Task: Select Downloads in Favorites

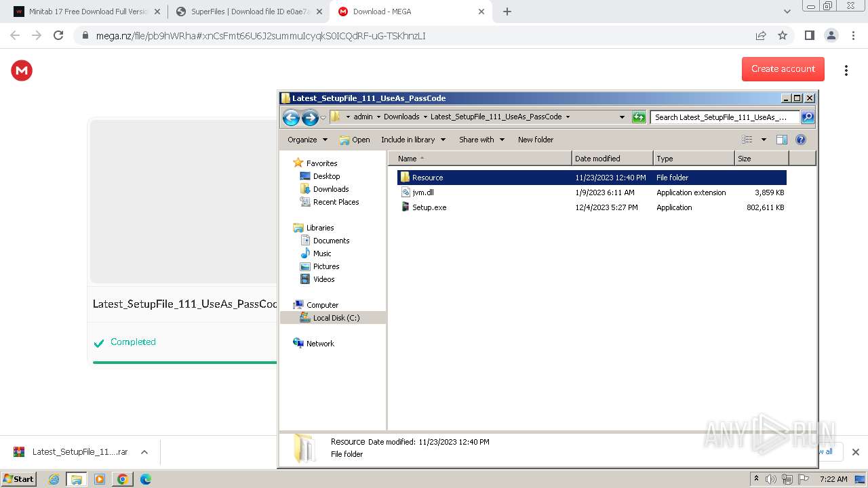Action: pos(330,189)
